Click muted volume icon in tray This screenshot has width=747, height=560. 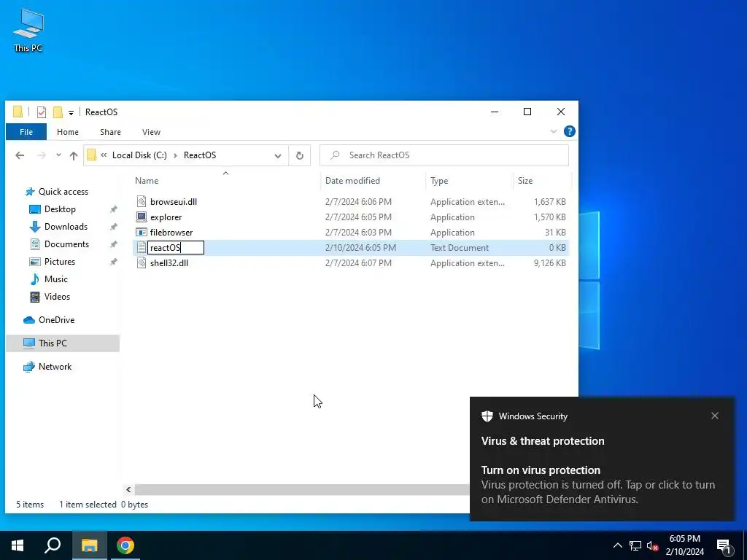coord(653,545)
